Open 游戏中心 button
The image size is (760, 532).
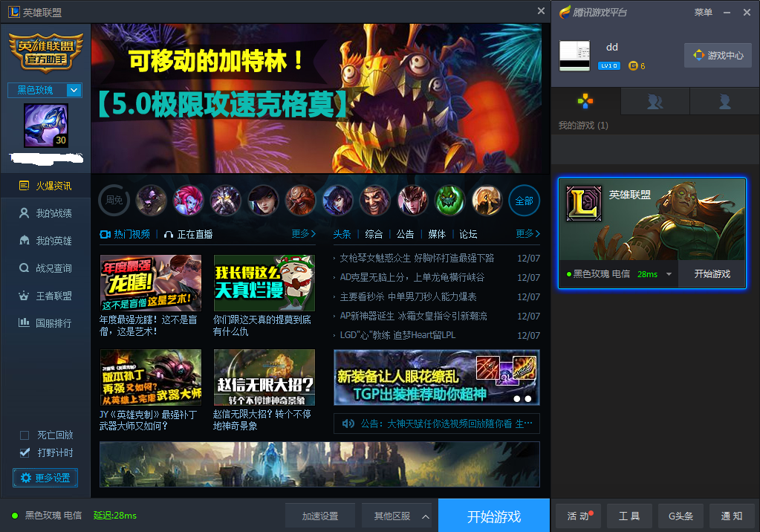[x=718, y=55]
